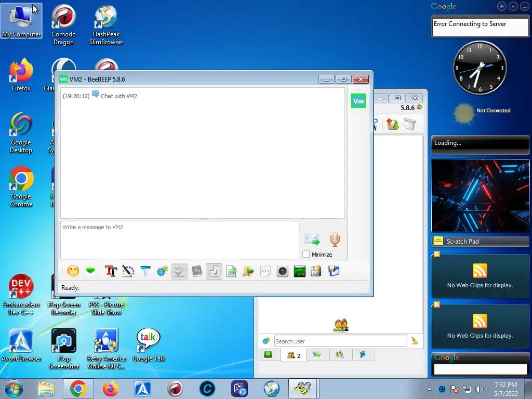532x399 pixels.
Task: Click the sidebar add gadget plus button
Action: 502,6
